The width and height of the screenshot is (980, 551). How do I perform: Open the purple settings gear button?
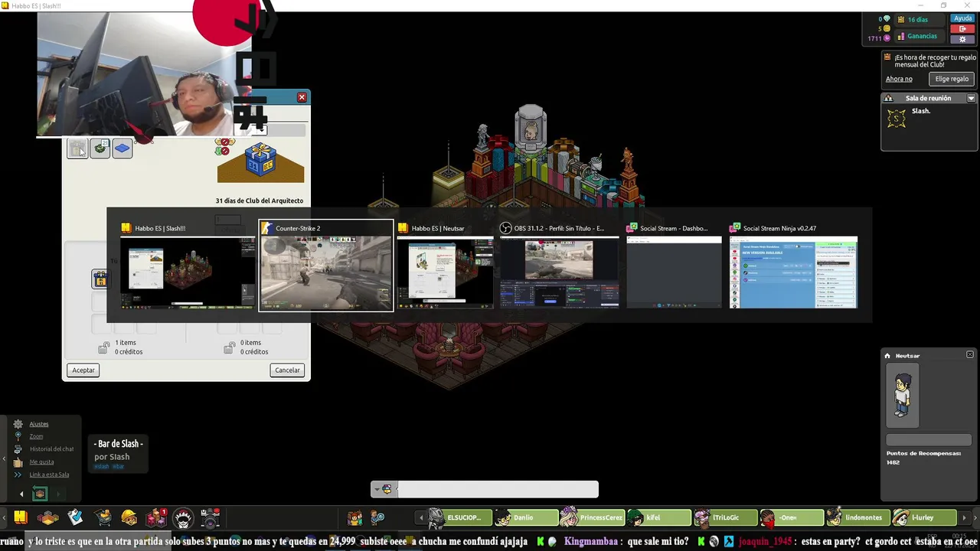[x=962, y=39]
